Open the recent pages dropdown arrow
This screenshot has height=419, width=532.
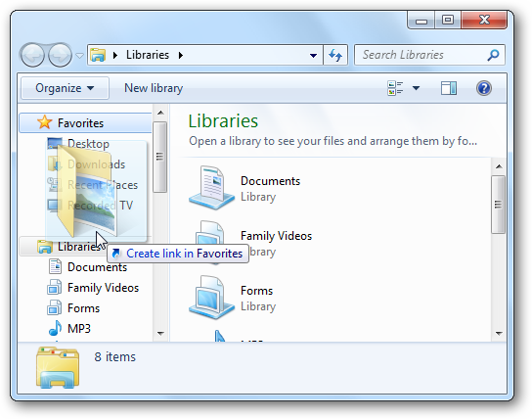79,56
